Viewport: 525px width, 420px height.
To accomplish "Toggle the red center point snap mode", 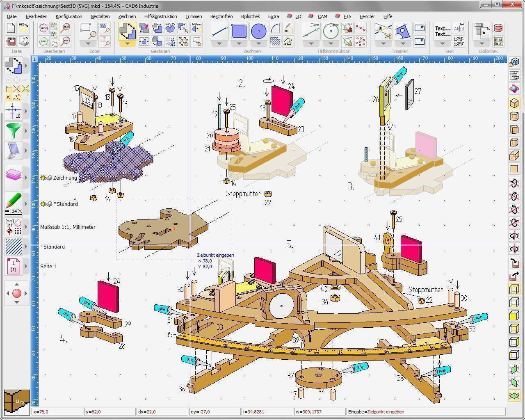I will [9, 97].
